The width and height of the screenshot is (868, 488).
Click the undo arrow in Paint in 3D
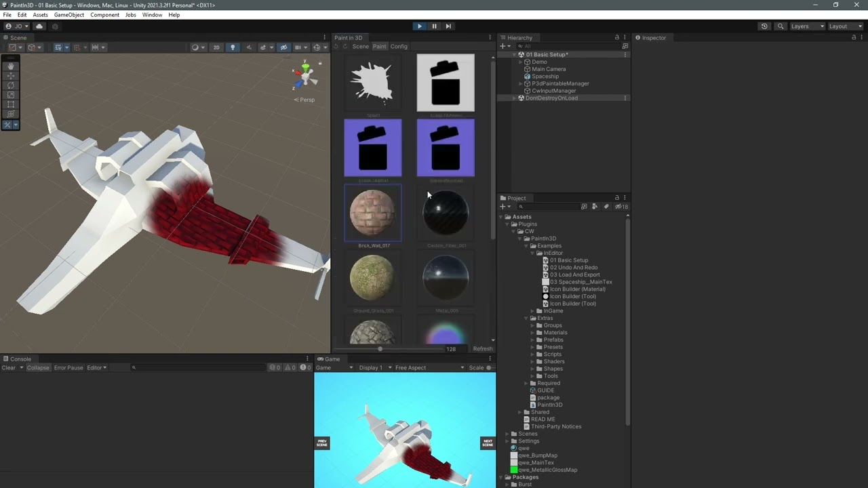336,47
